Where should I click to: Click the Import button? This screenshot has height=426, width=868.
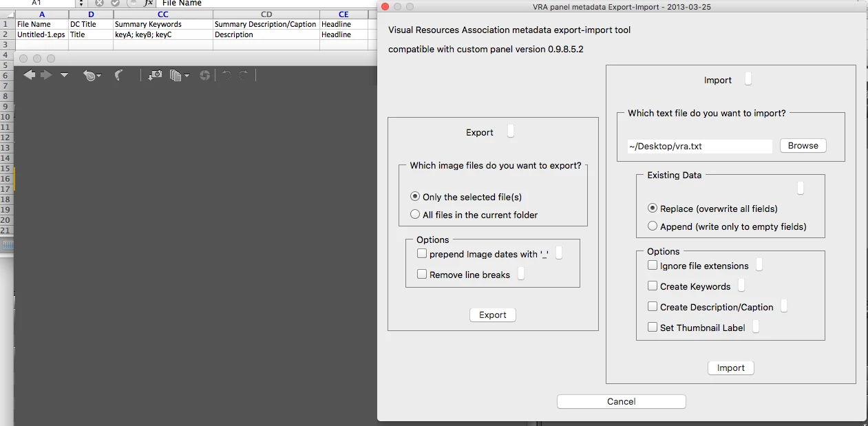(x=731, y=368)
